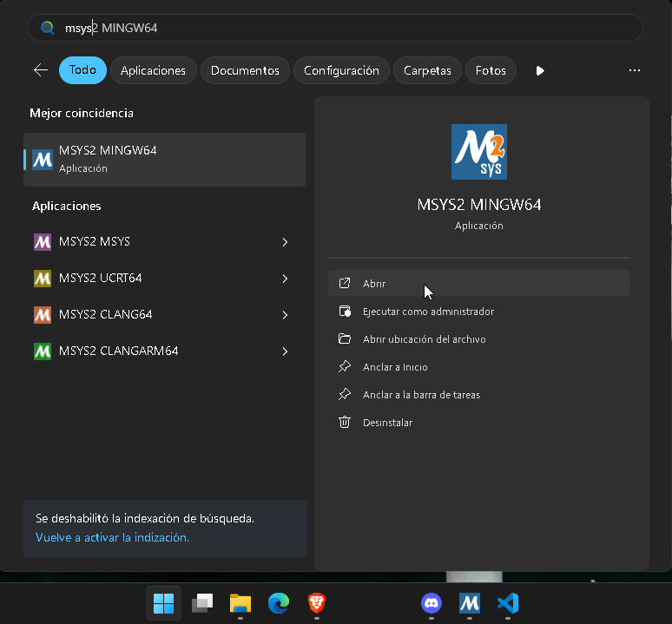Screen dimensions: 672x624
Task: Select MSYS2 UCRT64 result text
Action: click(101, 278)
